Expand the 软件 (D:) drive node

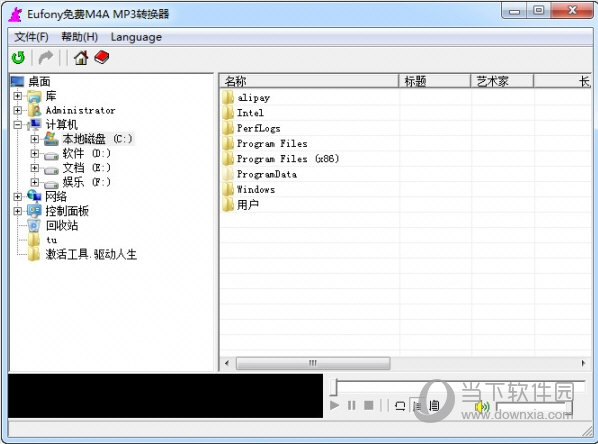35,153
